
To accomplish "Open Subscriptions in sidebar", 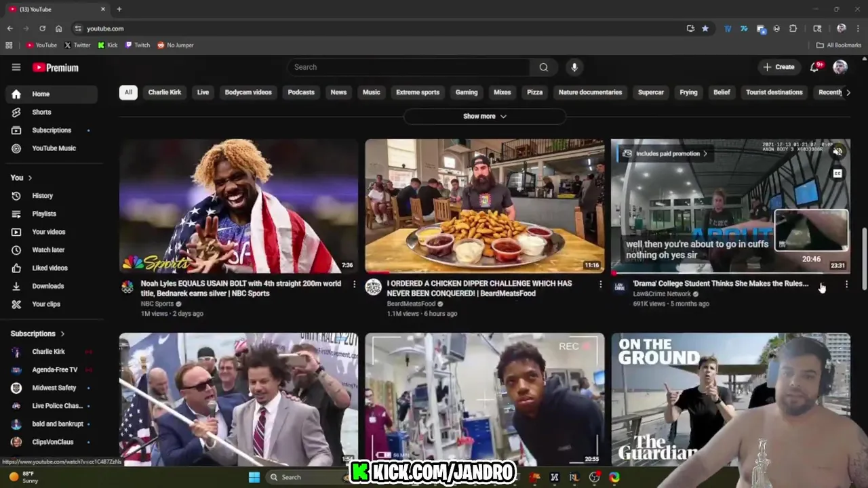I will [x=52, y=130].
